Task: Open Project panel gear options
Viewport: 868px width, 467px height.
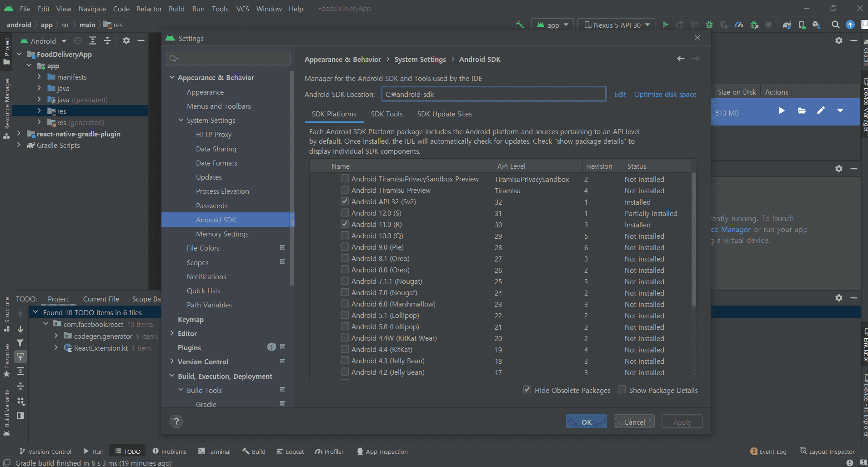Action: click(x=126, y=40)
